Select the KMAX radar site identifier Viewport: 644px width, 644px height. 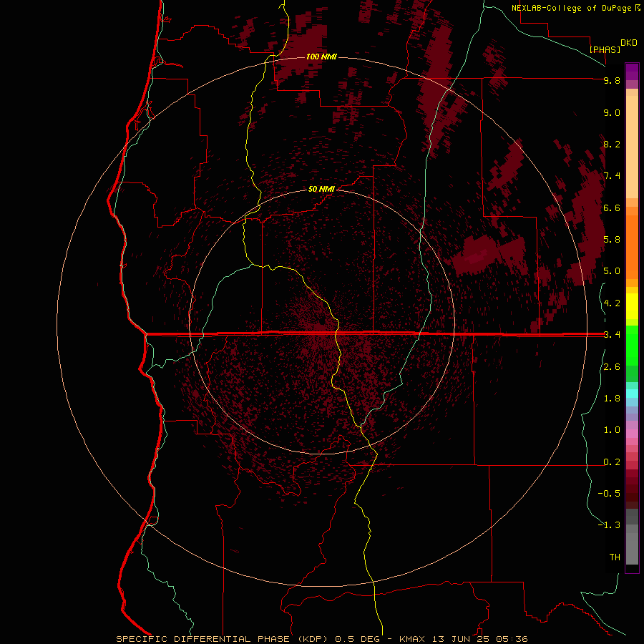click(x=412, y=639)
